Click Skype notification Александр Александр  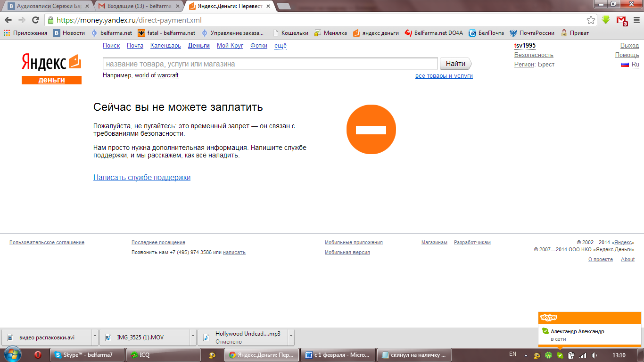click(577, 331)
